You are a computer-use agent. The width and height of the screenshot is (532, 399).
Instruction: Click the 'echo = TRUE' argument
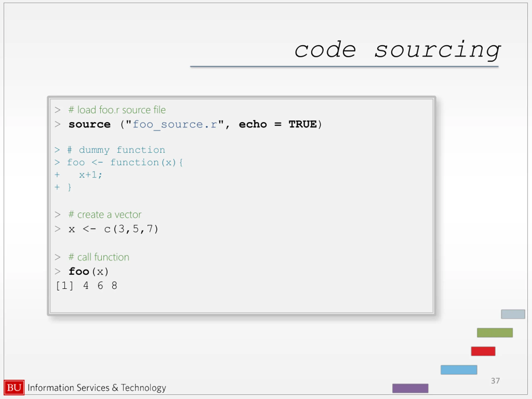pos(278,124)
